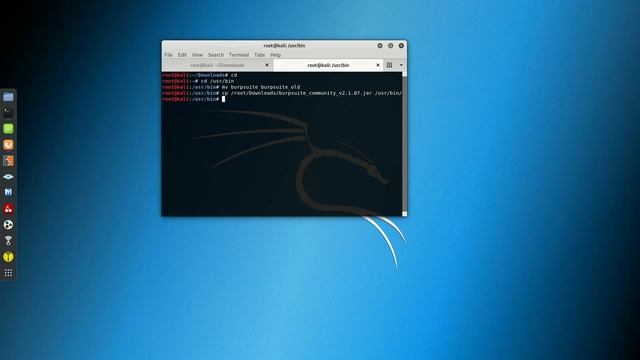Viewport: 640px width, 360px height.
Task: Open the white film-reel circle dock icon
Action: (x=8, y=224)
